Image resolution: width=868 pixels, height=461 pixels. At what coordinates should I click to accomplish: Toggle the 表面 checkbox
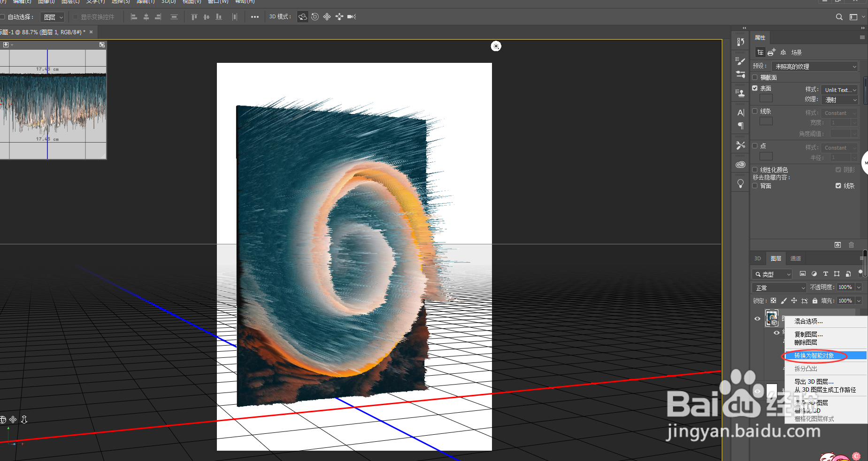pyautogui.click(x=755, y=88)
